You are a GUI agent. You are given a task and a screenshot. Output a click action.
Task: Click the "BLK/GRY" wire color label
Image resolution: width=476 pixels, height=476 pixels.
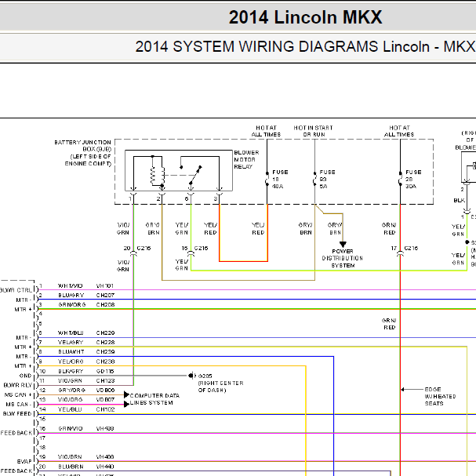[71, 371]
